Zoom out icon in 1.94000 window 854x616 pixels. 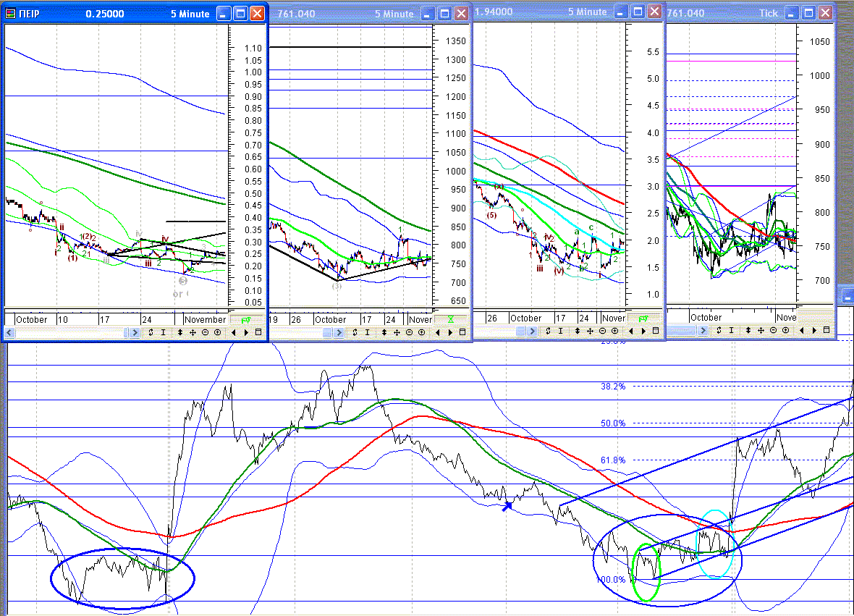[602, 331]
